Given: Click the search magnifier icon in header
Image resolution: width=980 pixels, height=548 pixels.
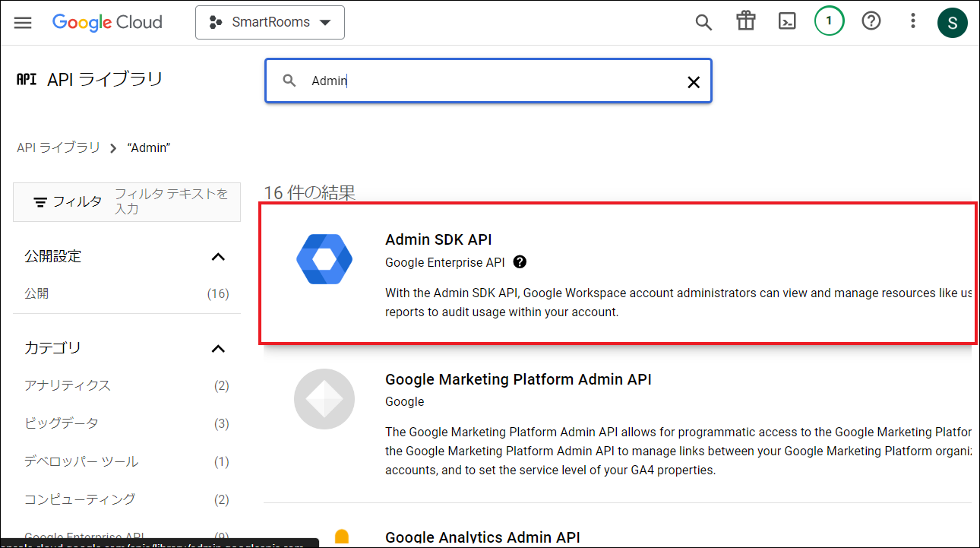Looking at the screenshot, I should pyautogui.click(x=703, y=22).
